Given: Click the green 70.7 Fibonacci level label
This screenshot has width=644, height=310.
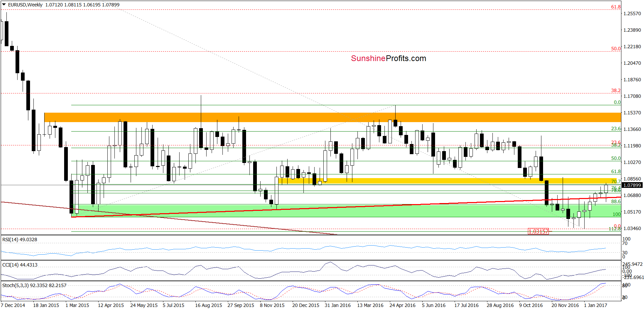Looking at the screenshot, I should click(x=616, y=181).
